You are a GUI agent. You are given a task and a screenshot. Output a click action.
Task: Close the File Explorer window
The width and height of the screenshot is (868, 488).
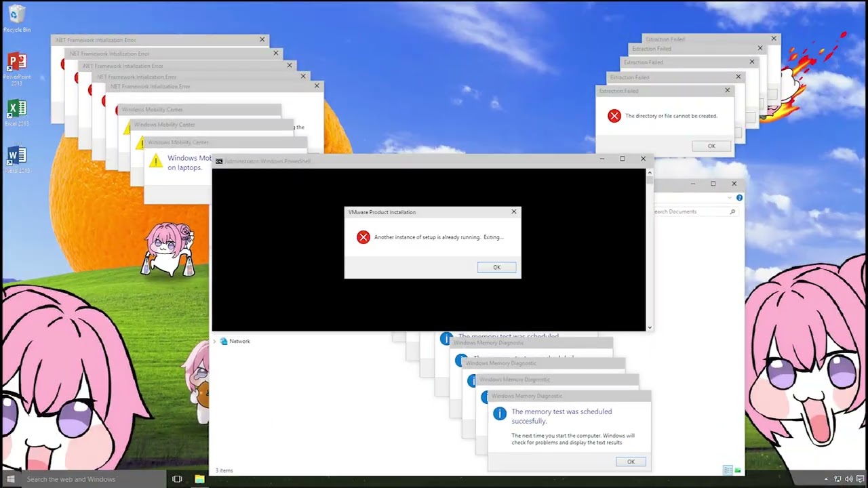point(734,184)
